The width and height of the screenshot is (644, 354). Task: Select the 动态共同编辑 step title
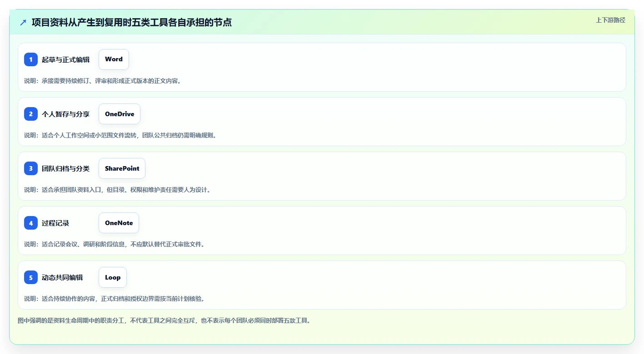coord(62,277)
